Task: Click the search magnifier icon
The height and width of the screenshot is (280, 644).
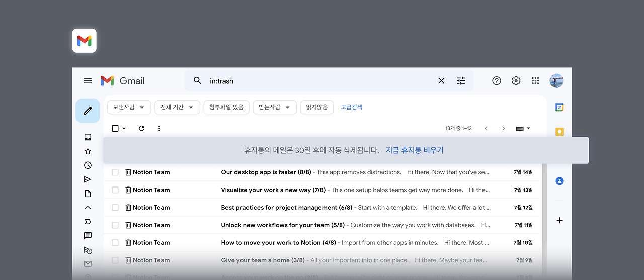Action: pos(197,81)
